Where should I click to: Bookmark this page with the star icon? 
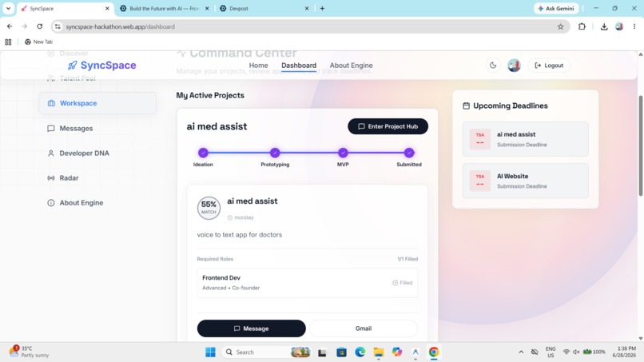coord(560,26)
